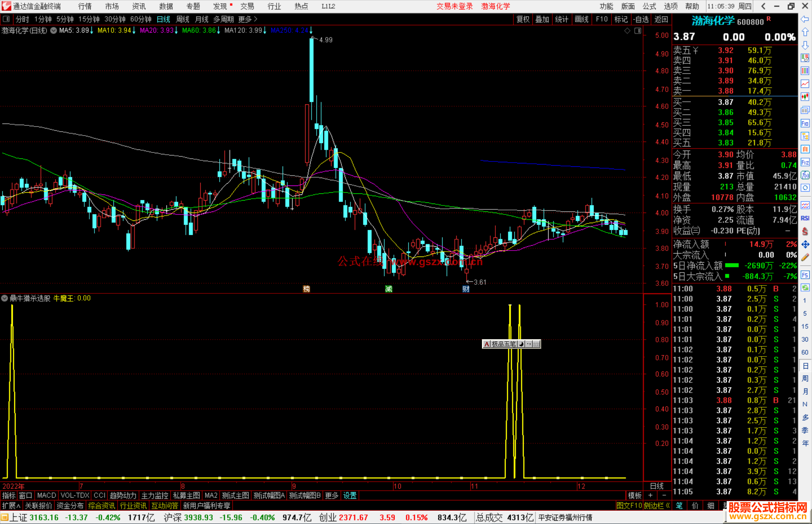Click the 设置 indicator settings link
This screenshot has width=812, height=524.
350,495
